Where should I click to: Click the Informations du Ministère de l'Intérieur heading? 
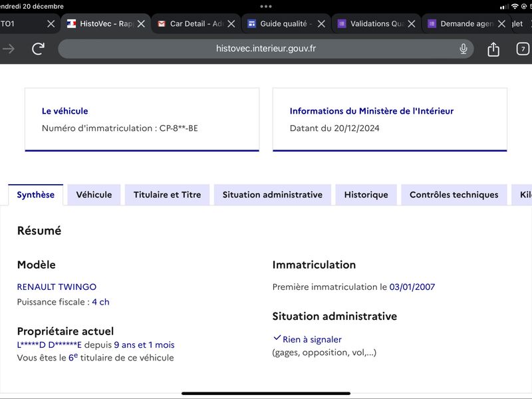[x=372, y=111]
